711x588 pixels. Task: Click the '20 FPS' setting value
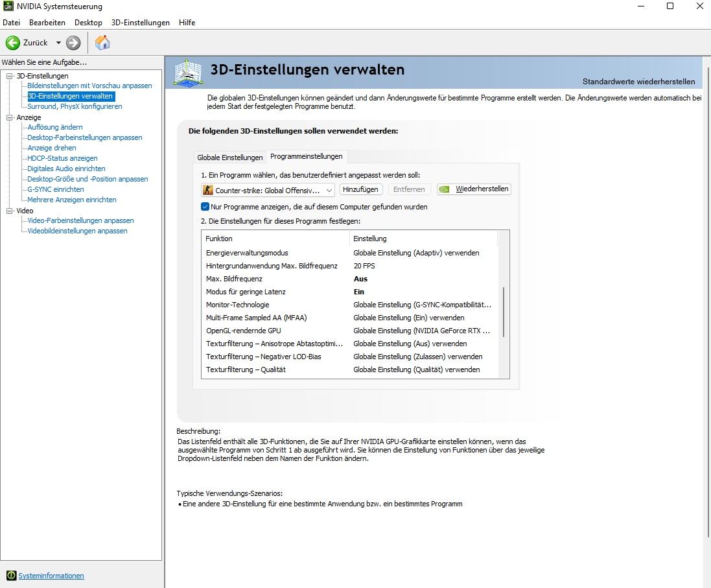(x=364, y=266)
